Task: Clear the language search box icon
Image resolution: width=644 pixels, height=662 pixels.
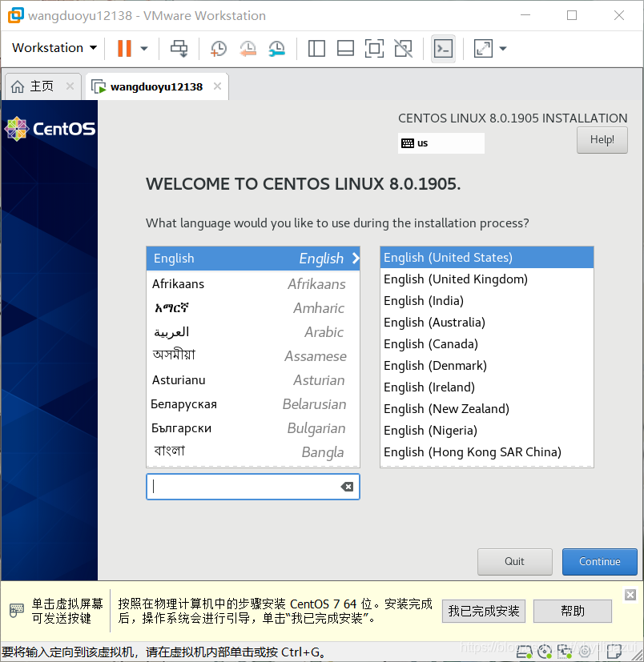Action: [347, 487]
